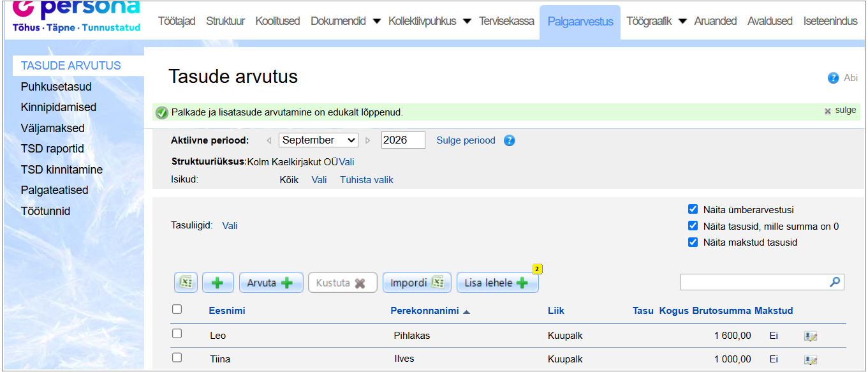The image size is (868, 372).
Task: Click the Impordi button
Action: click(417, 283)
